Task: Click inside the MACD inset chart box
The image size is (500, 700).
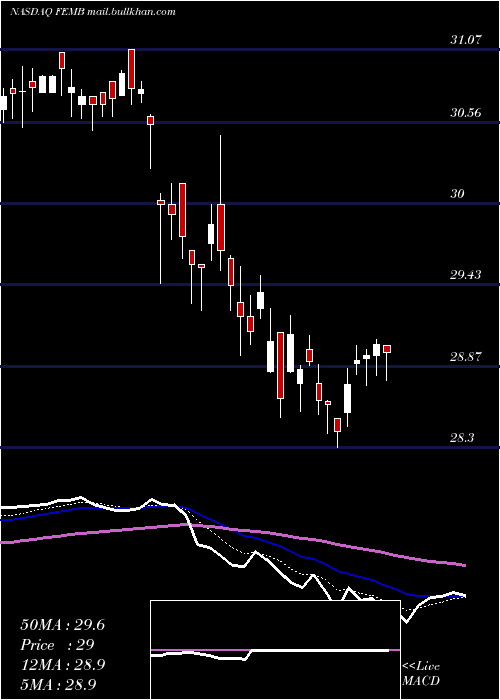Action: [x=275, y=650]
